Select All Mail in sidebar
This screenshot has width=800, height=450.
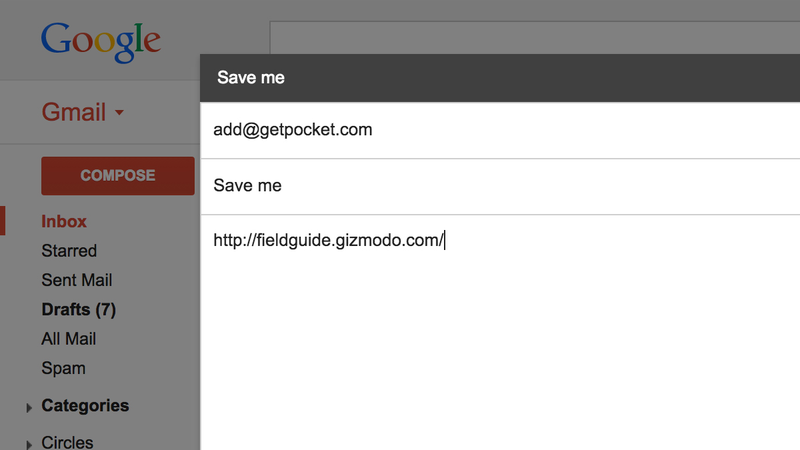coord(68,339)
